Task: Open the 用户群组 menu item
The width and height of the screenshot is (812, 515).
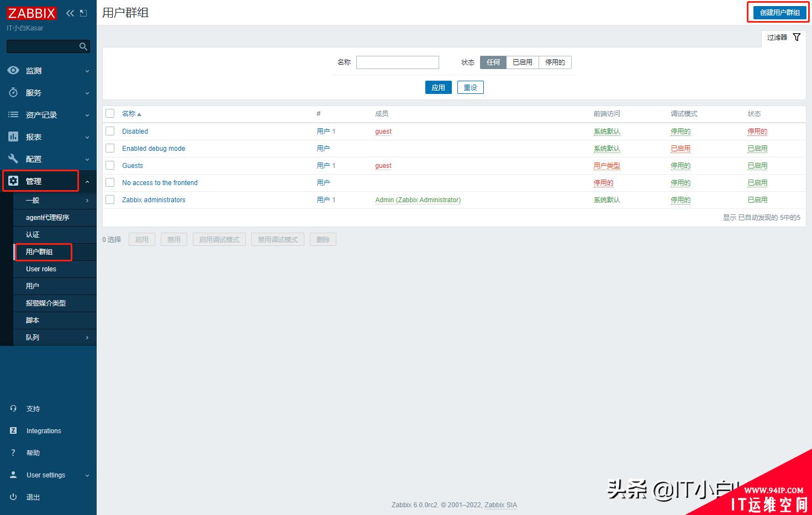Action: pos(55,252)
